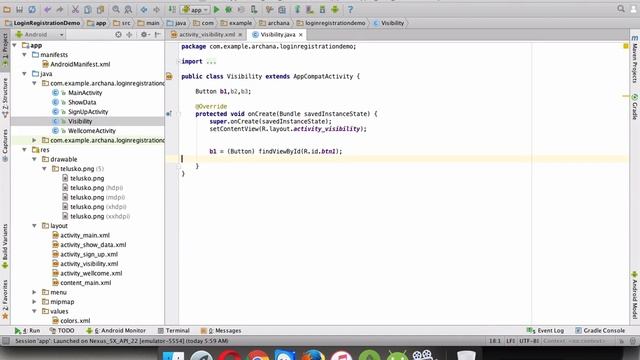Expand the menu folder arrow

coord(35,292)
